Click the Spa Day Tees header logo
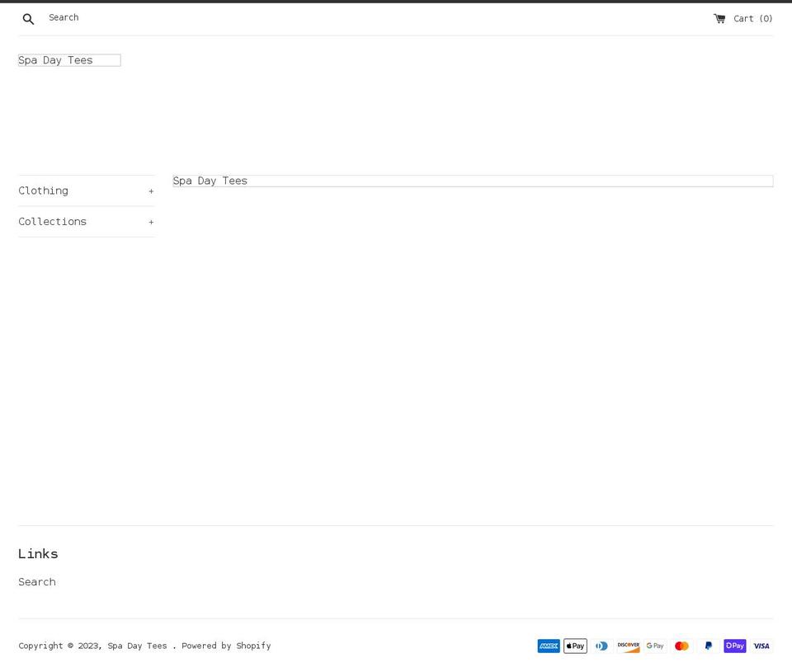Image resolution: width=792 pixels, height=672 pixels. coord(56,60)
